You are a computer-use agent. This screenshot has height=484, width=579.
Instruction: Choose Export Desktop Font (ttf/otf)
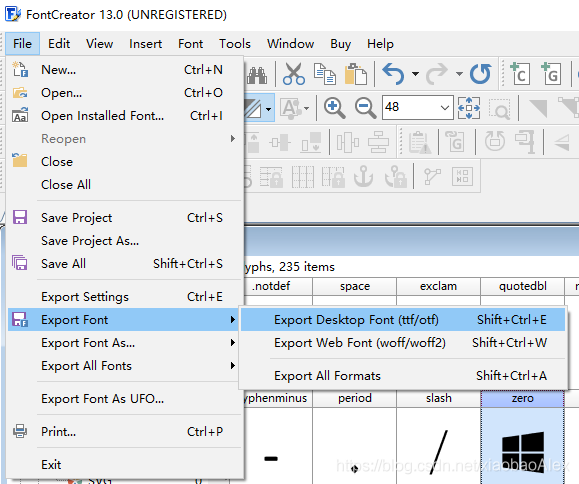(x=403, y=319)
